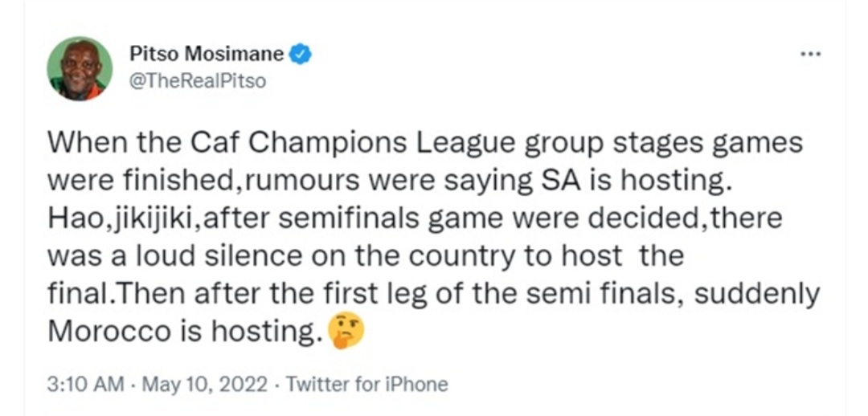Screen dimensions: 868x416
Task: Open the @TheRealPitso handle link
Action: 197,81
